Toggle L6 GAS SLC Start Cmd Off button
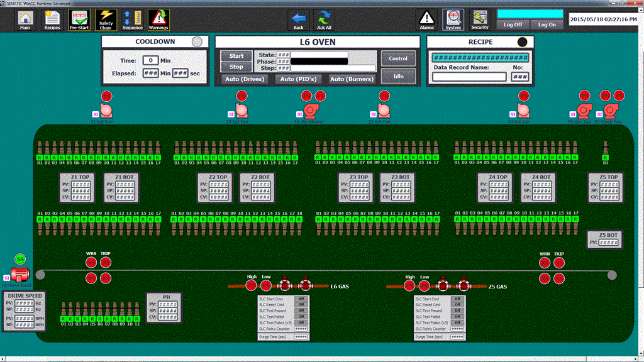Screen dimensions: 644x362 point(300,299)
